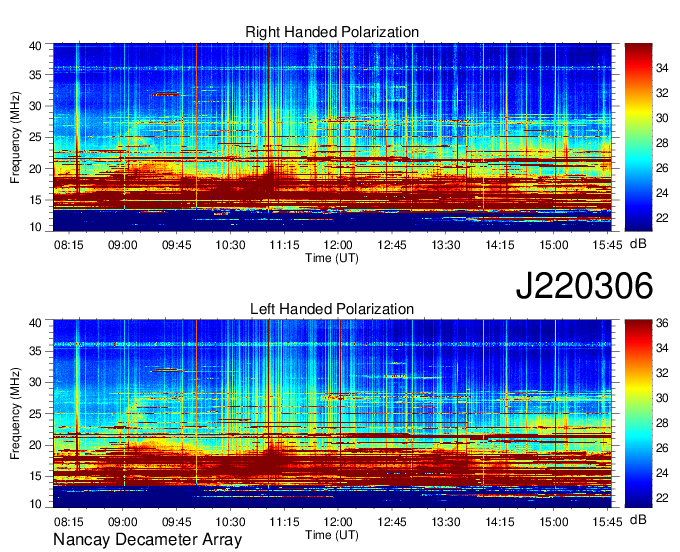Click the 11:15 time tick under the Right Handed plot
The height and width of the screenshot is (552, 680).
click(x=284, y=245)
